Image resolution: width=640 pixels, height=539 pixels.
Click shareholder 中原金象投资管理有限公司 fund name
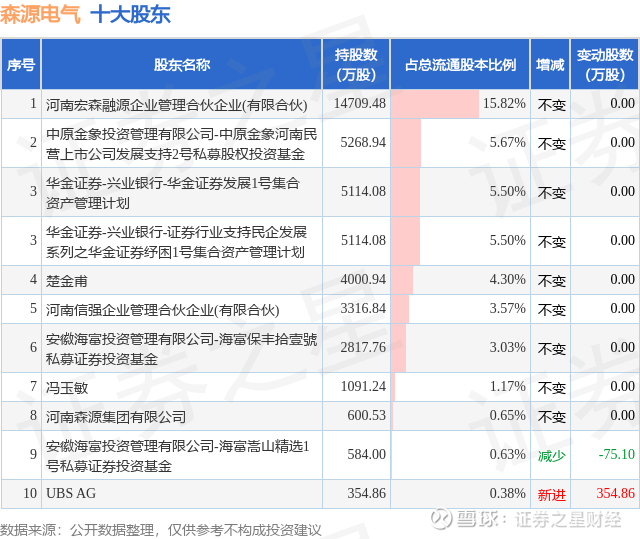pyautogui.click(x=181, y=144)
